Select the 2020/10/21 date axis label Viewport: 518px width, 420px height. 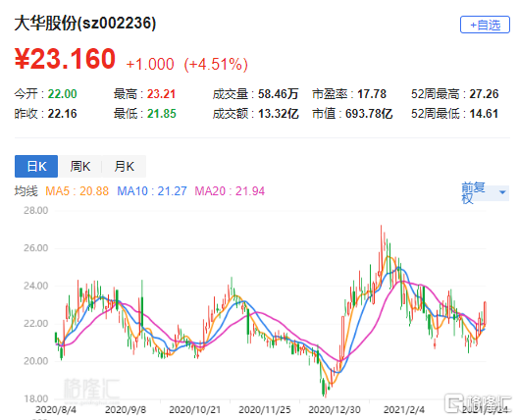194,410
